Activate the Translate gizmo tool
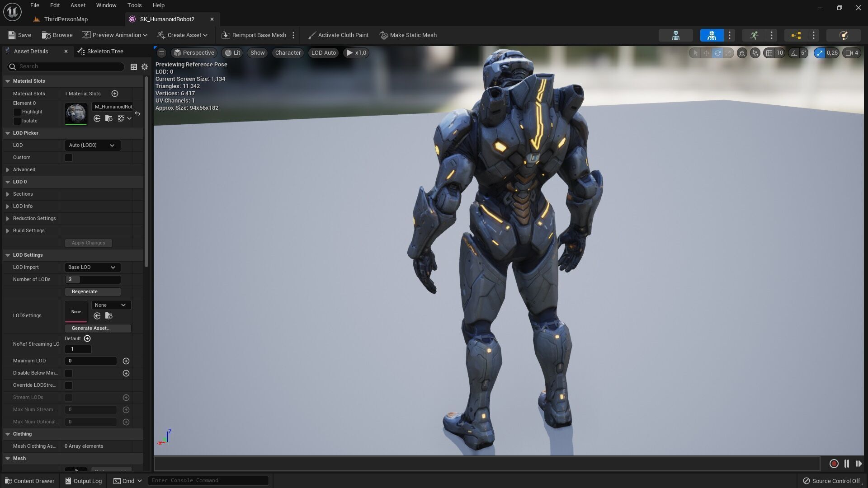Image resolution: width=868 pixels, height=488 pixels. [707, 53]
